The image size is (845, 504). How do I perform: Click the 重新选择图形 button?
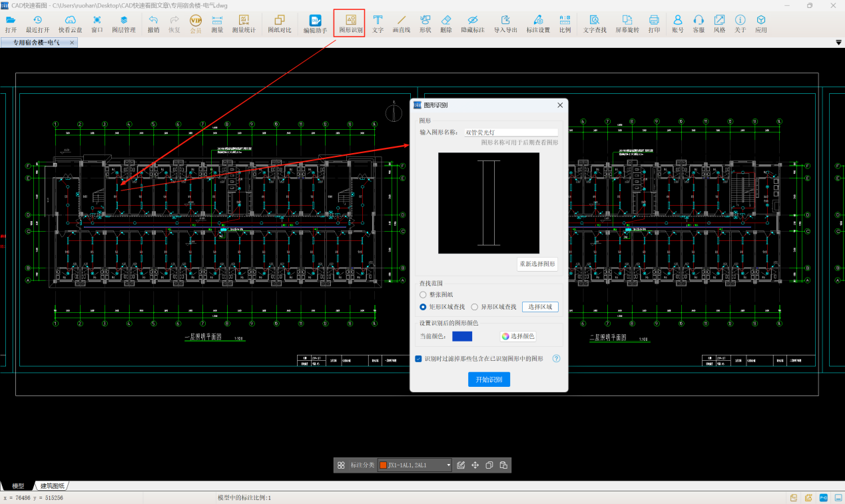(x=537, y=264)
